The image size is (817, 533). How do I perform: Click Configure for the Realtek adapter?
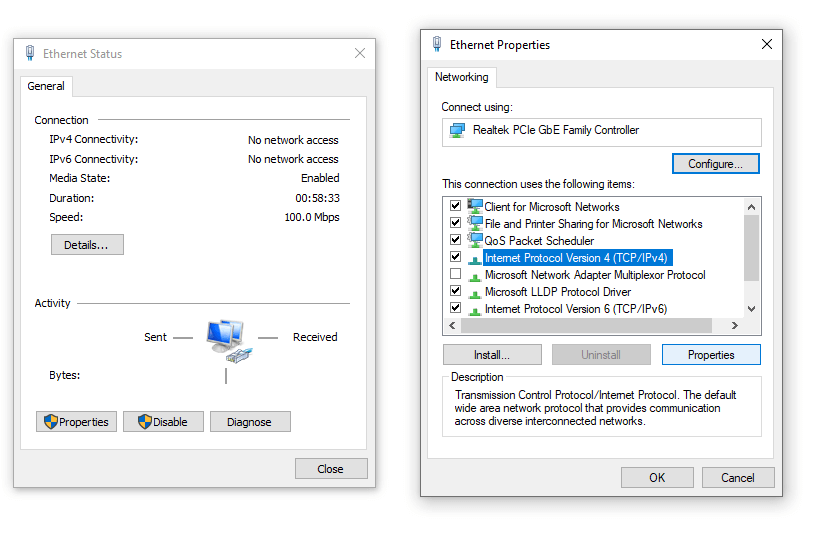pyautogui.click(x=715, y=164)
